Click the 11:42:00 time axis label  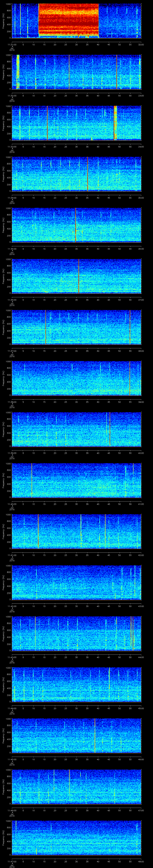click(12, 606)
